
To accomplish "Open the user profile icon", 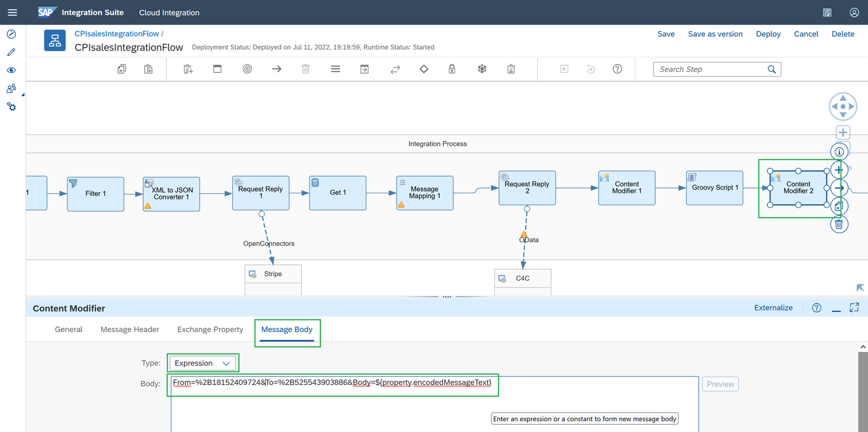I will click(854, 12).
